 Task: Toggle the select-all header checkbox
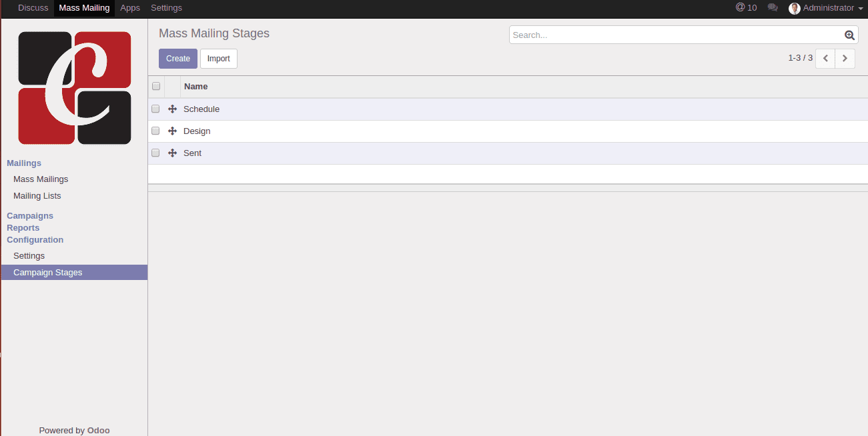coord(156,87)
